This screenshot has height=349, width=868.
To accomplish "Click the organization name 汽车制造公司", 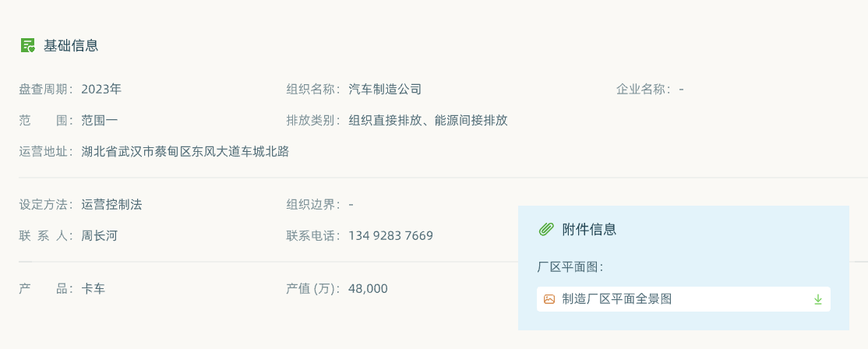I will (385, 89).
